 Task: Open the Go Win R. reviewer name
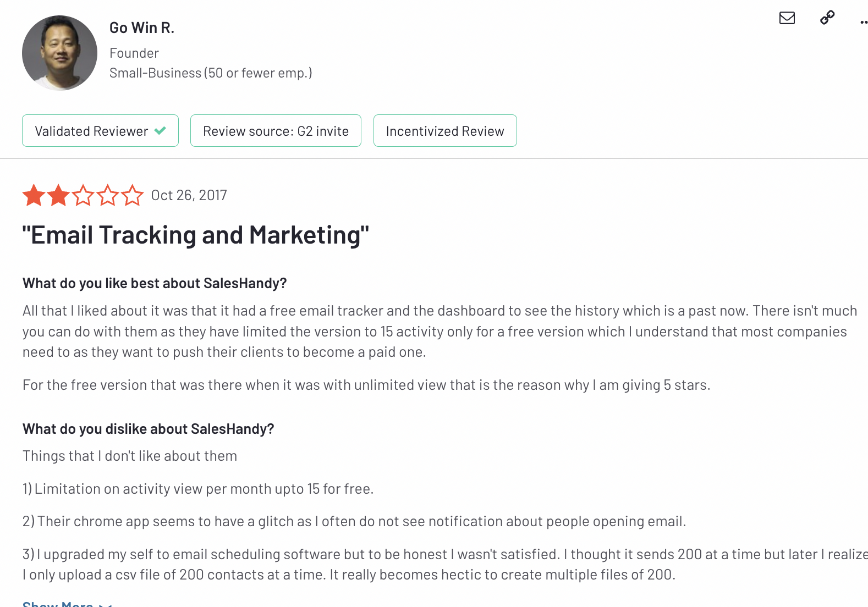pyautogui.click(x=142, y=28)
